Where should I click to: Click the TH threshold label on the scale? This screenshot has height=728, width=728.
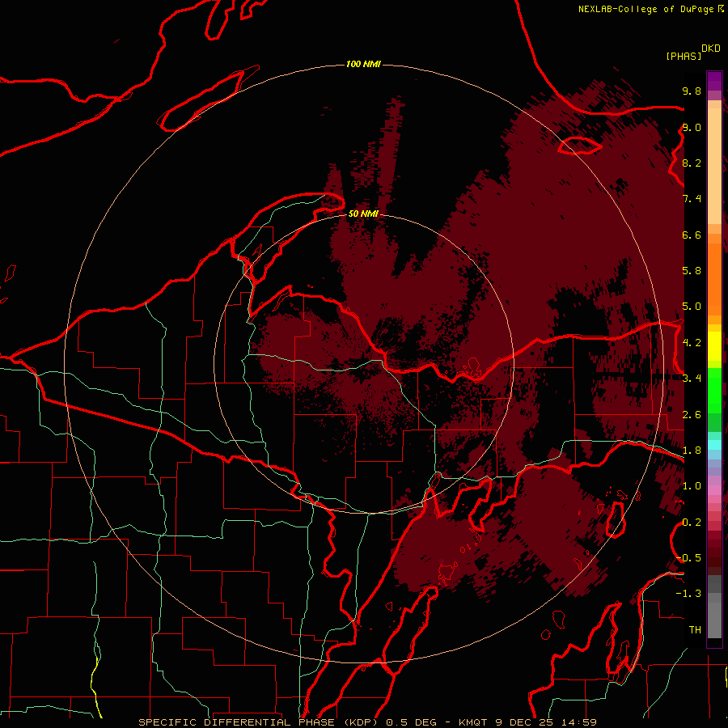(x=695, y=630)
